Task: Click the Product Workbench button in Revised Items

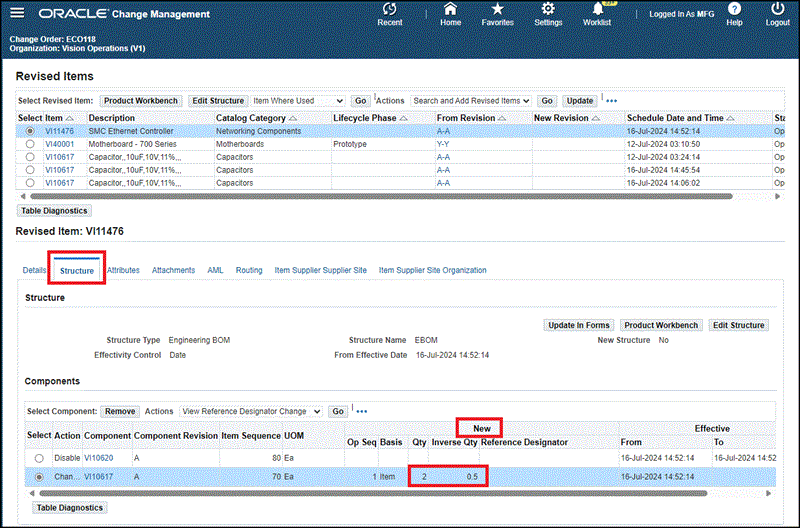Action: click(141, 101)
